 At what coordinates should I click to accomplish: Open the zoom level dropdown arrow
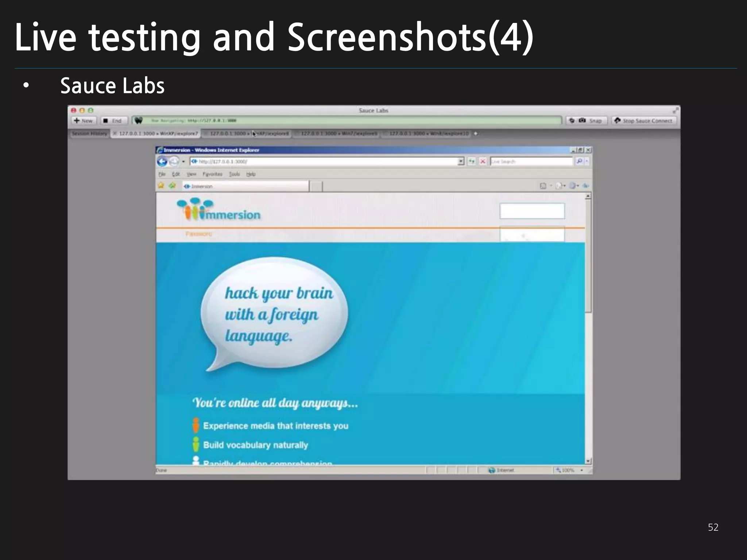click(x=582, y=470)
